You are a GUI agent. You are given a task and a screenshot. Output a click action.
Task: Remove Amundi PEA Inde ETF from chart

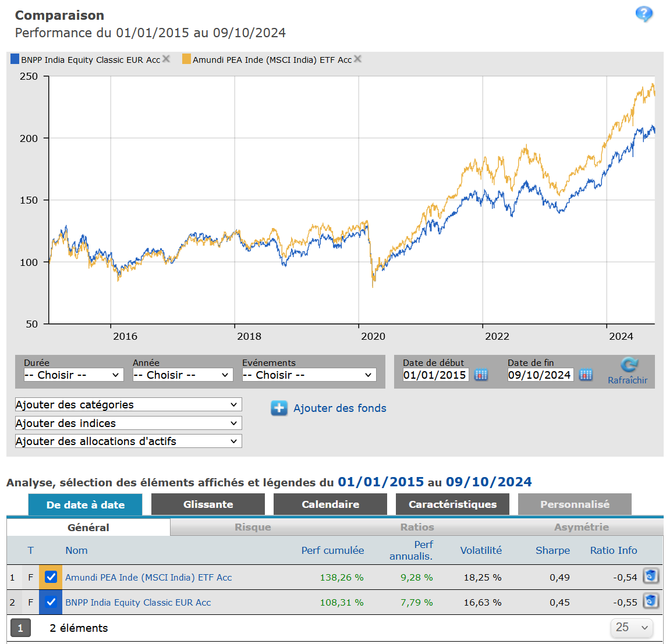coord(357,59)
